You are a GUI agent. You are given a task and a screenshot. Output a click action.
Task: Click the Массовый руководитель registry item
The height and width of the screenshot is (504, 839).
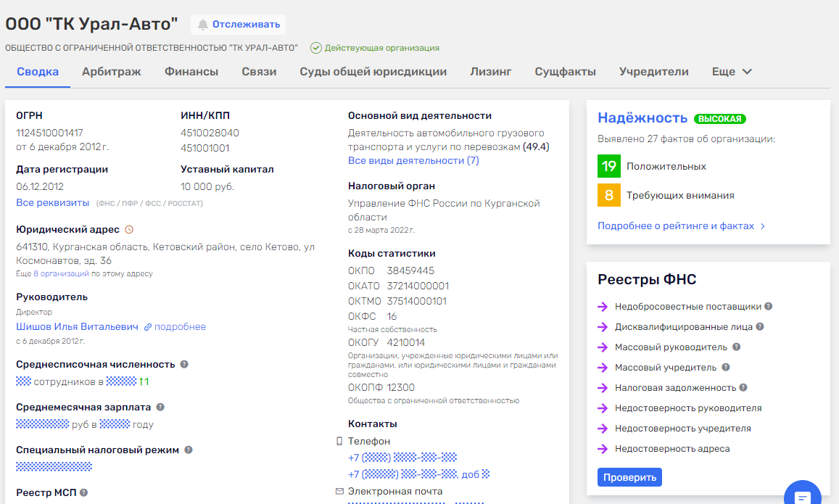tap(671, 347)
